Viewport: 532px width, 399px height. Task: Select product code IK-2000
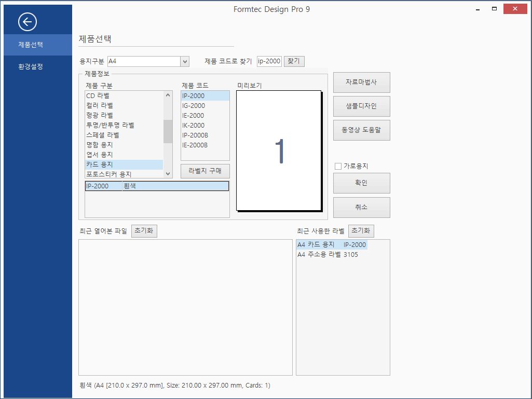point(205,125)
